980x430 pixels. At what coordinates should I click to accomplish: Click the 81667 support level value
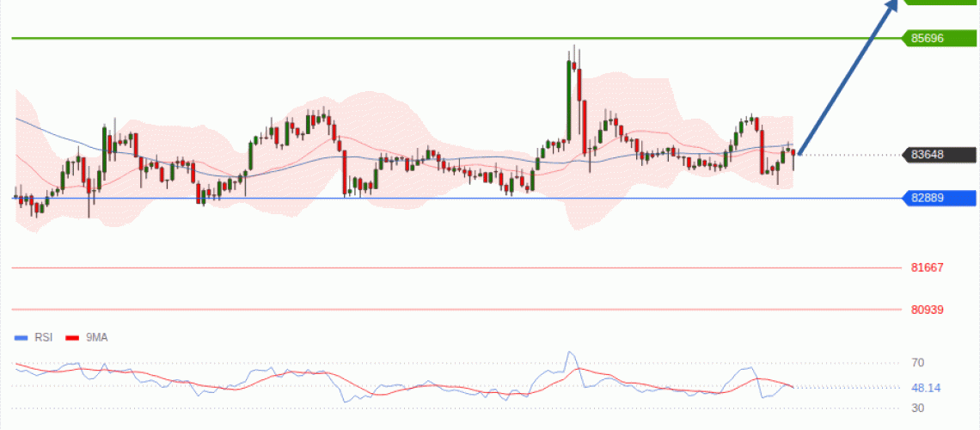coord(928,267)
